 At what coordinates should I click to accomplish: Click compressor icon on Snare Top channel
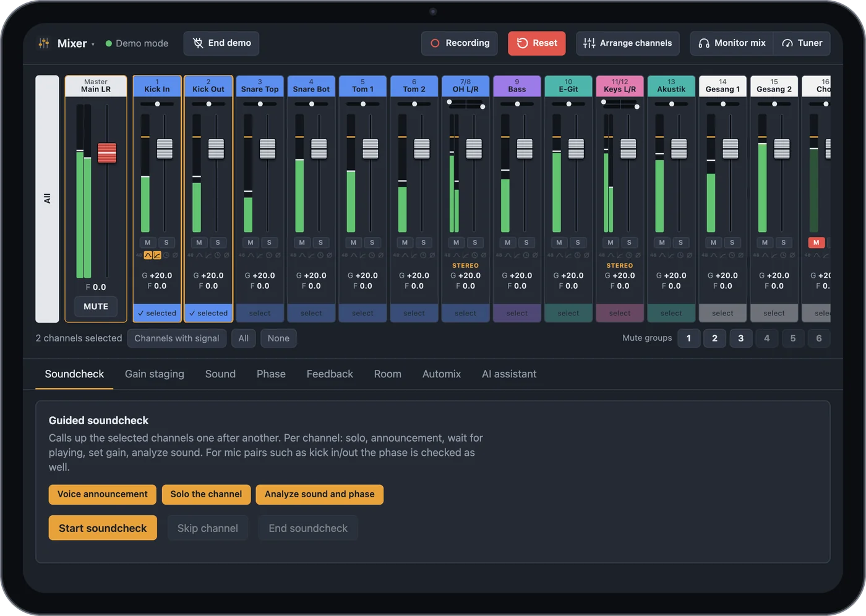[260, 255]
